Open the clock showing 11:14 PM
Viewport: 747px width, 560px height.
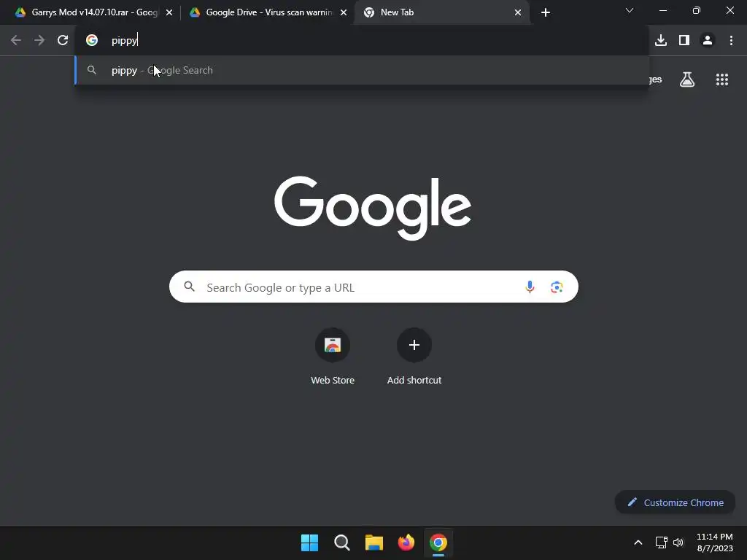[714, 542]
